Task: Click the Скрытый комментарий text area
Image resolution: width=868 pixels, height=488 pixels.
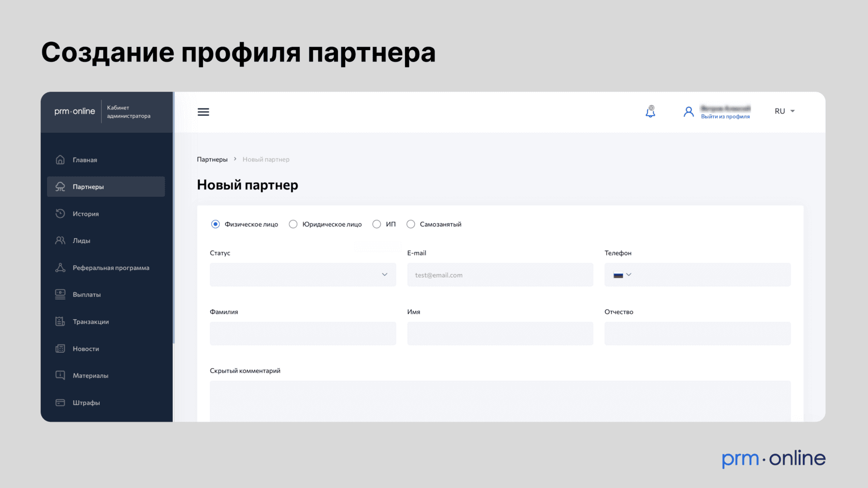Action: pos(500,401)
